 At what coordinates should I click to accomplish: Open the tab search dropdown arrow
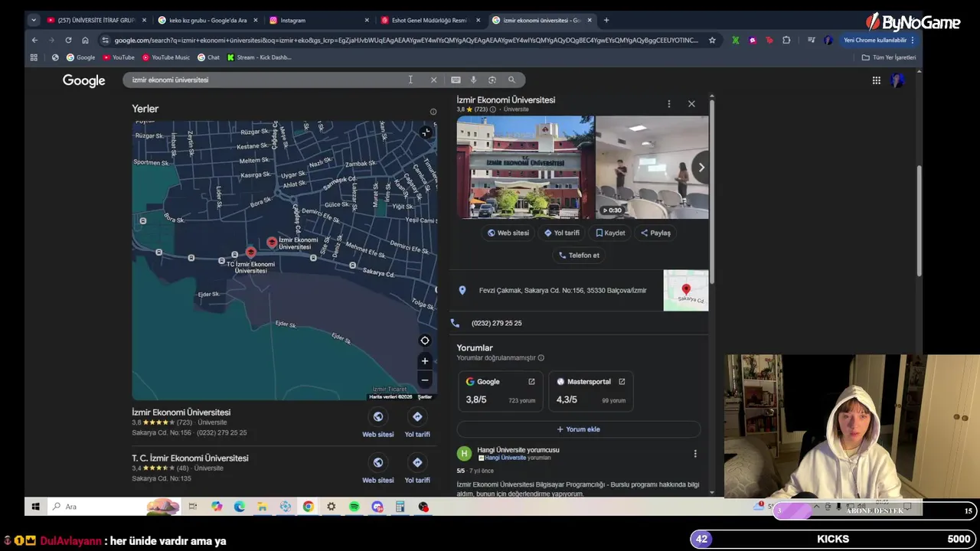(34, 20)
